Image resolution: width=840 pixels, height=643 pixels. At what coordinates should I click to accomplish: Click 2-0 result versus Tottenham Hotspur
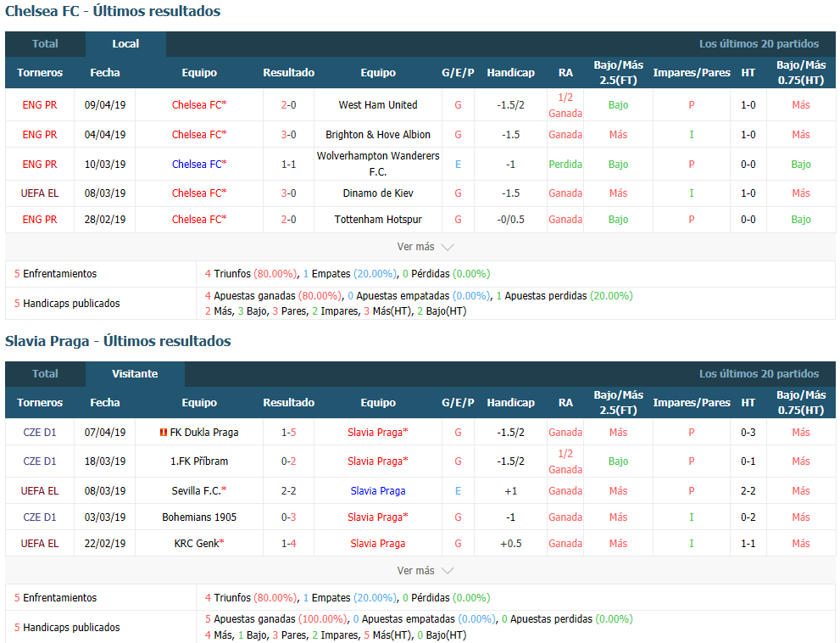point(288,220)
